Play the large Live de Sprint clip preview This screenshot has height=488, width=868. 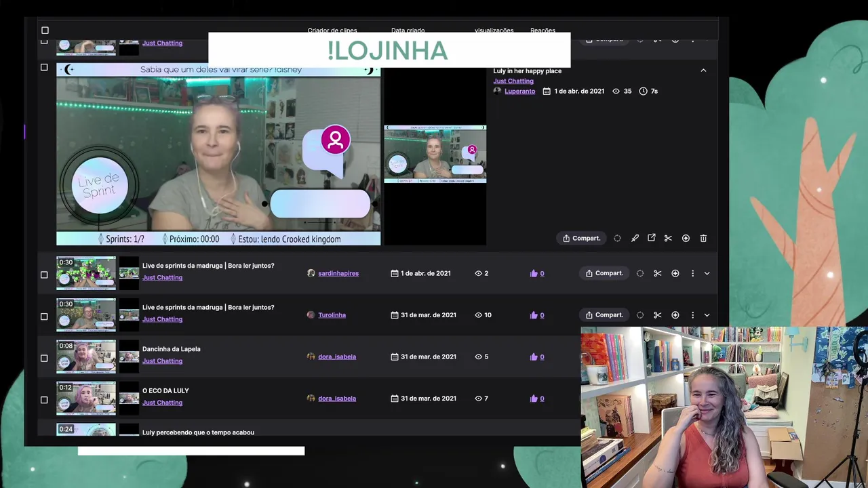pos(218,154)
